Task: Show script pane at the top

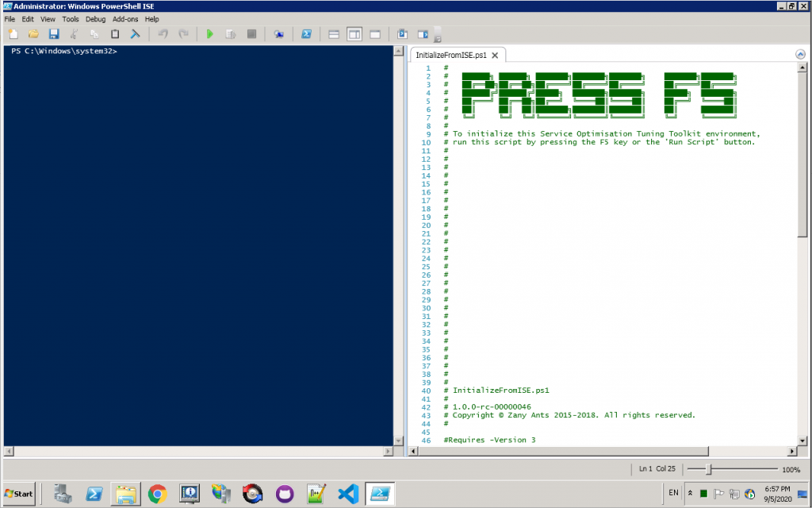Action: pyautogui.click(x=334, y=34)
